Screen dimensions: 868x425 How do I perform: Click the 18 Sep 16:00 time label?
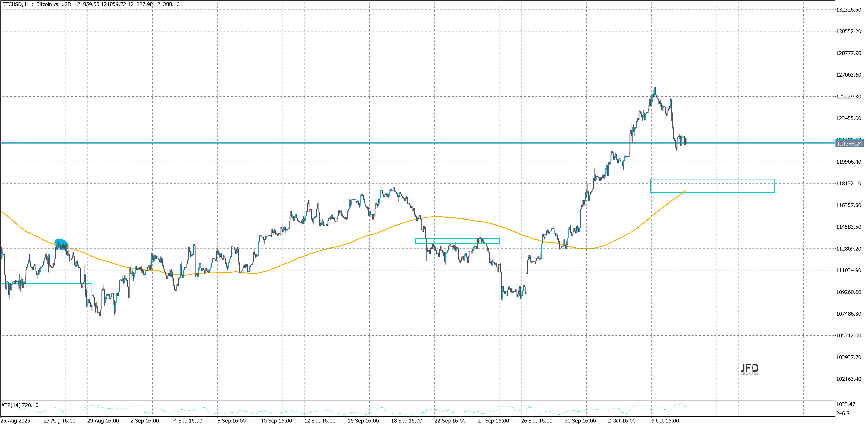coord(406,421)
